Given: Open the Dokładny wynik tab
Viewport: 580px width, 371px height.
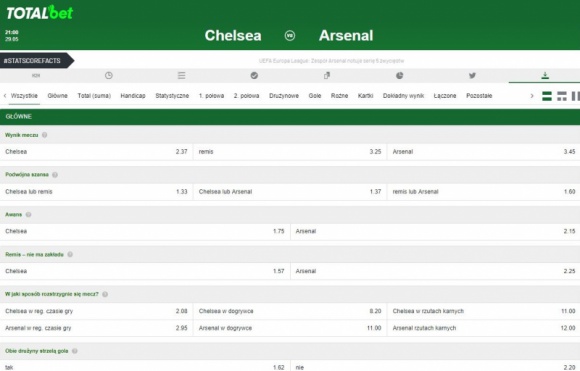Looking at the screenshot, I should (x=403, y=96).
